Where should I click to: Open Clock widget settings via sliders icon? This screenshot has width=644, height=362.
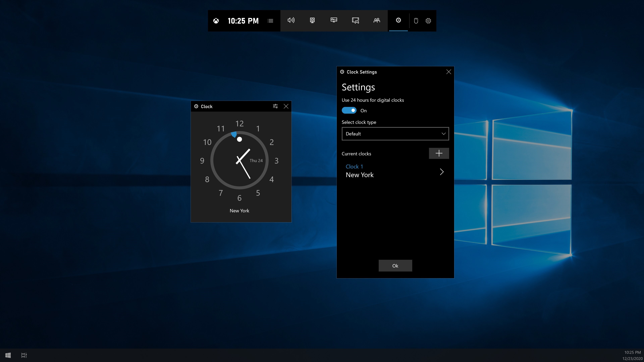click(275, 106)
